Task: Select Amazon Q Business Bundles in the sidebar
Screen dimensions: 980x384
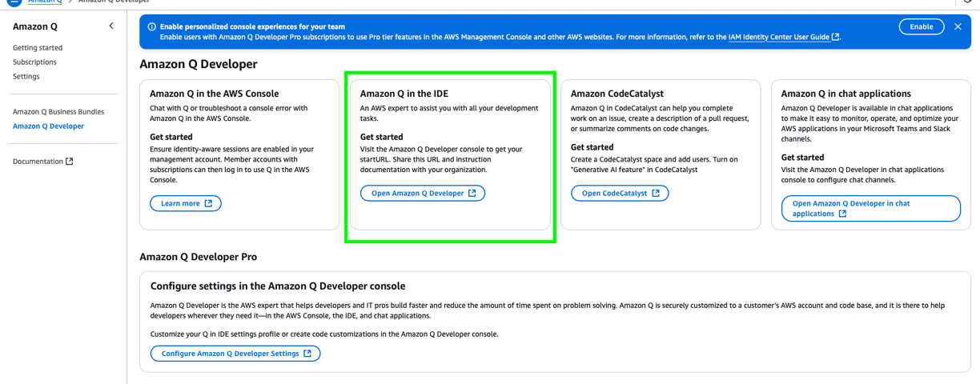Action: click(58, 112)
